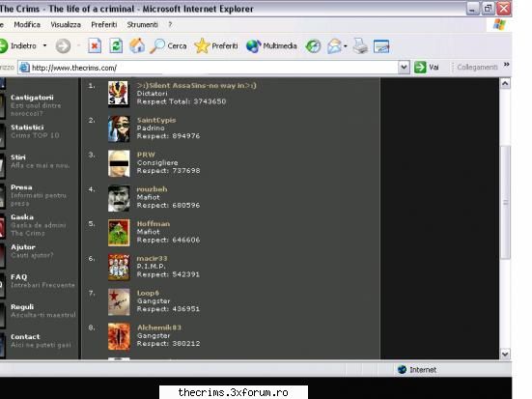Open the Visualizza menu

click(66, 25)
